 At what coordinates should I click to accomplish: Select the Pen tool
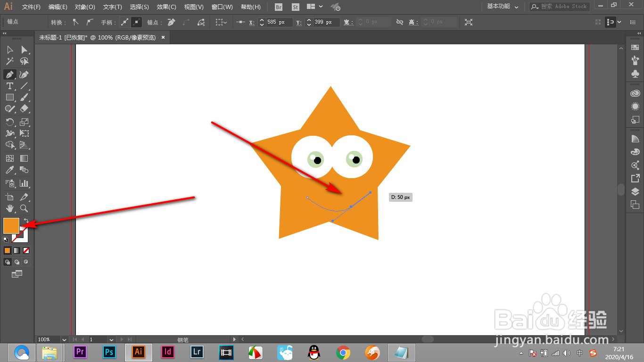[9, 74]
